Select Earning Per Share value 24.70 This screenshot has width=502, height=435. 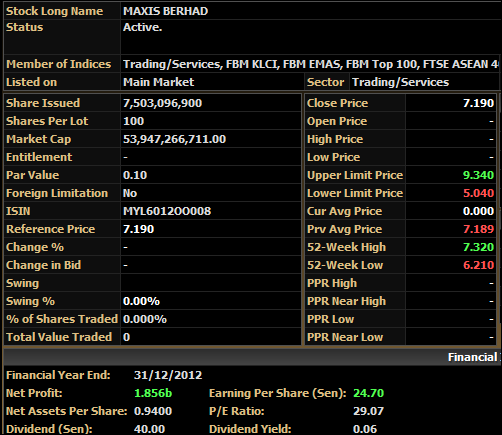(x=368, y=393)
